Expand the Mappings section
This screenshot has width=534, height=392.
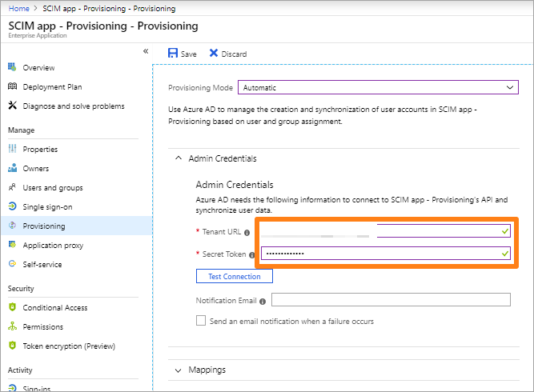[x=178, y=370]
